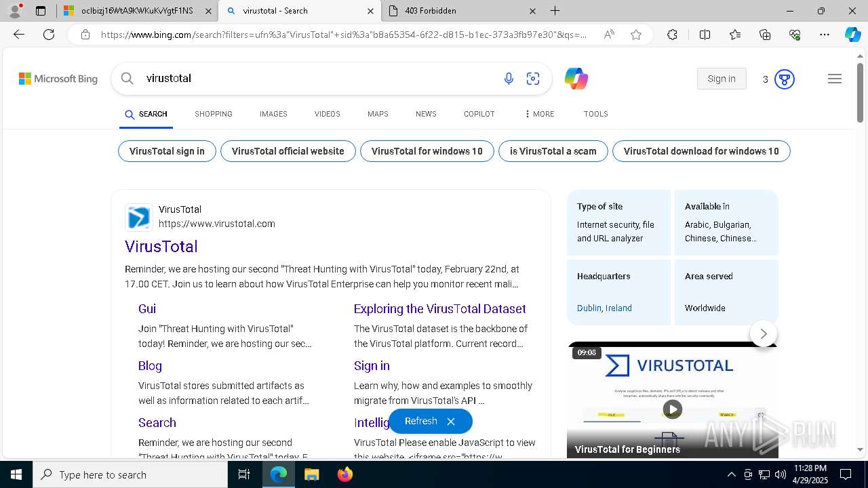Open Task View on taskbar
The image size is (868, 488).
tap(244, 474)
